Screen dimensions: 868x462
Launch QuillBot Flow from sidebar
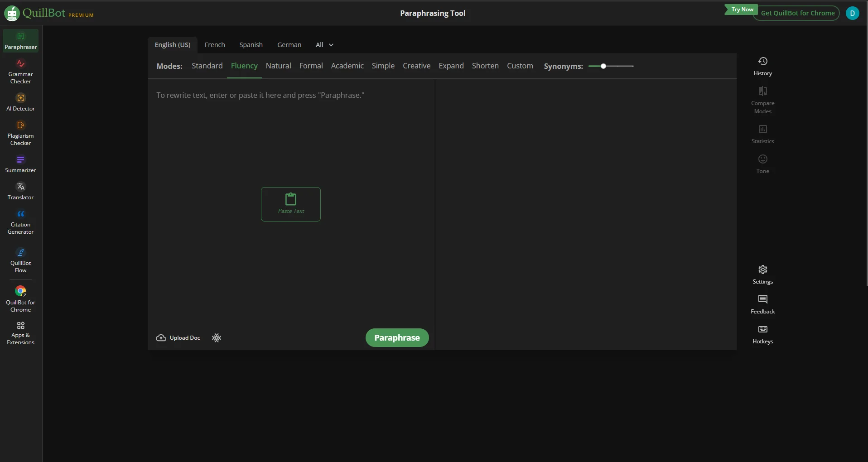(x=21, y=260)
